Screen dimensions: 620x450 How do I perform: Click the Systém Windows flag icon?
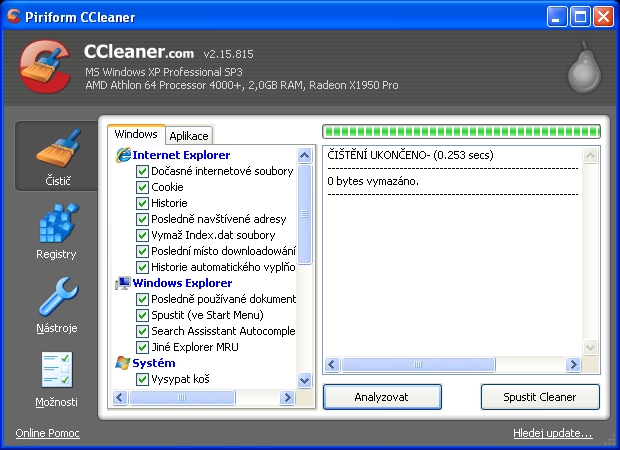pyautogui.click(x=123, y=363)
